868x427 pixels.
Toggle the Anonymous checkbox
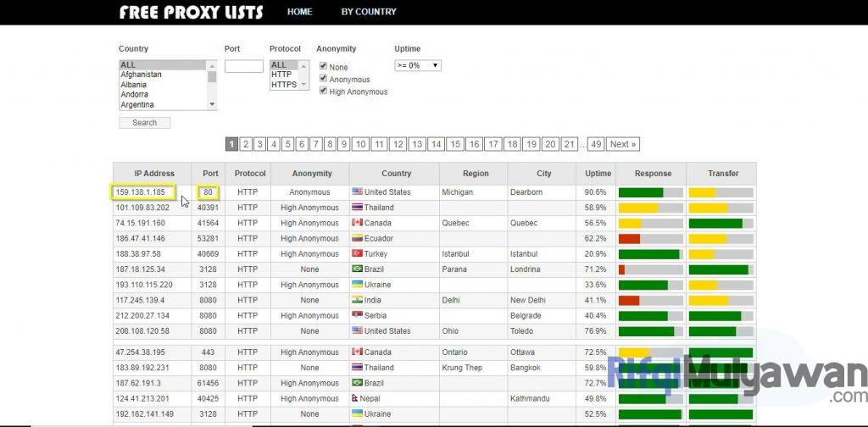[x=323, y=78]
